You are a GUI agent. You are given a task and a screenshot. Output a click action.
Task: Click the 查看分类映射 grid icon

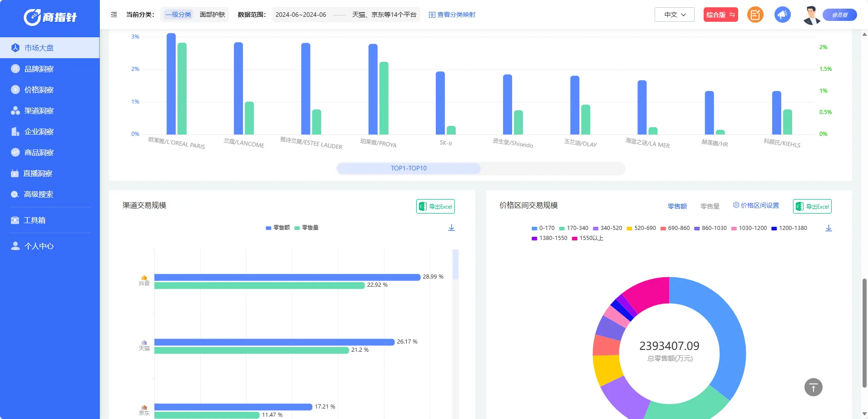(432, 15)
